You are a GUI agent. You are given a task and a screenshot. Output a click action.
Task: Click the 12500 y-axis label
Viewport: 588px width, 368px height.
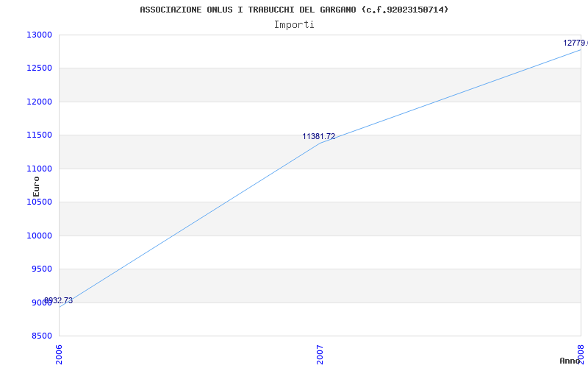[x=39, y=68]
